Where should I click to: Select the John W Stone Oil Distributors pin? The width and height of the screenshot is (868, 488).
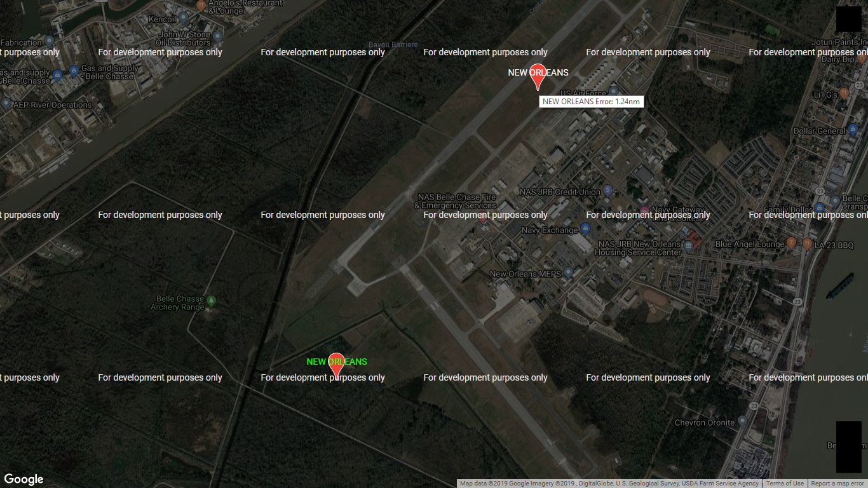[x=217, y=37]
